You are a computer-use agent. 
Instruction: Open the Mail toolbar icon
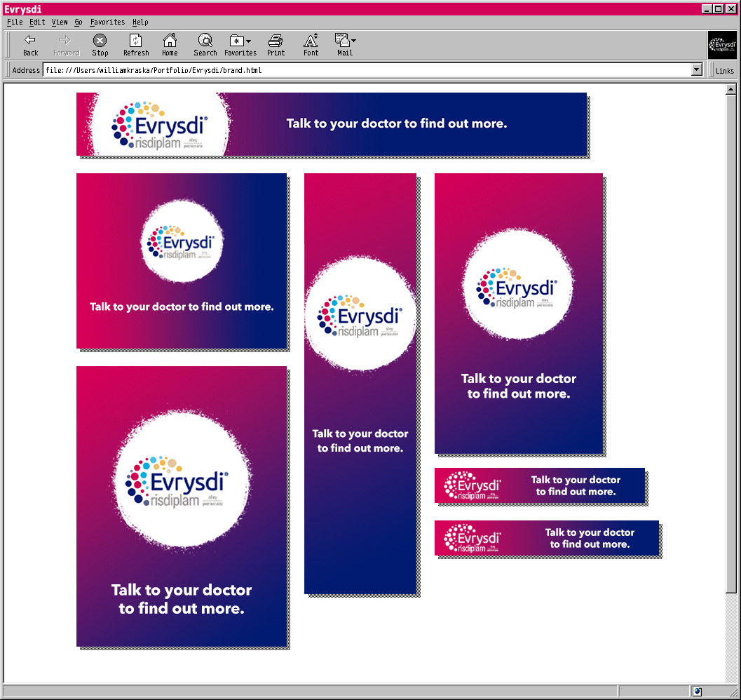pos(342,40)
